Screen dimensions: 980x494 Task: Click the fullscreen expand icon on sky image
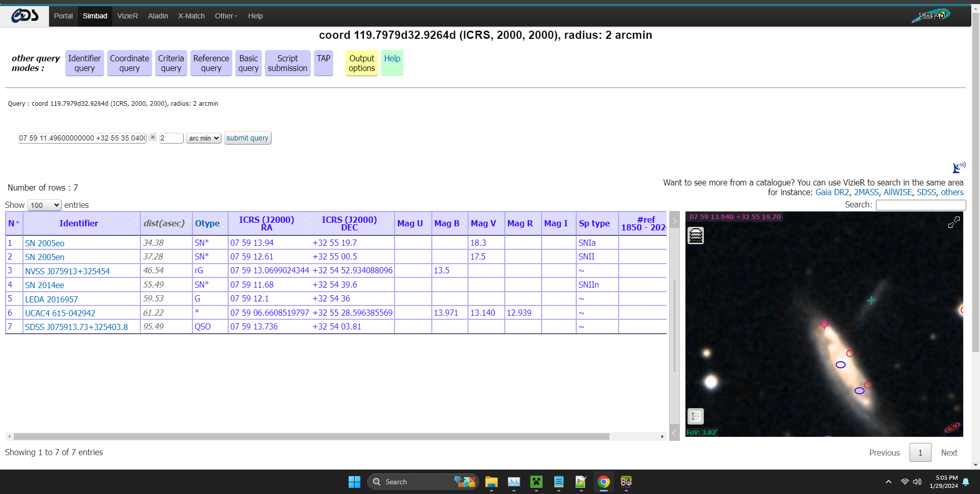click(x=953, y=222)
